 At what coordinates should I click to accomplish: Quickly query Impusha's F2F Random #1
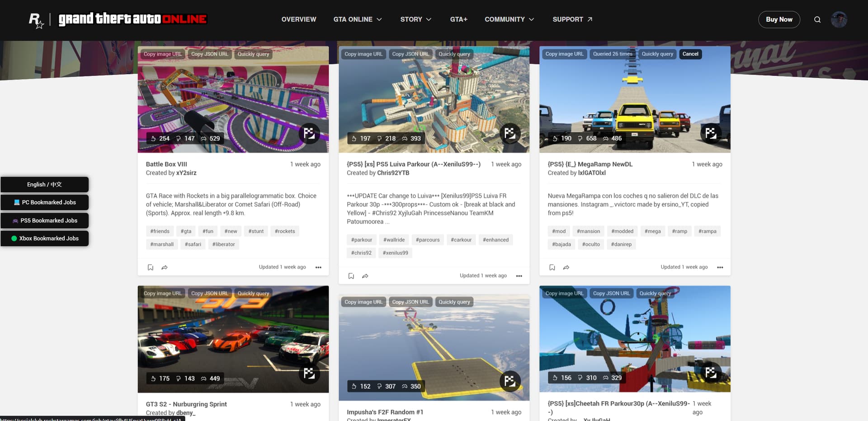pos(454,302)
